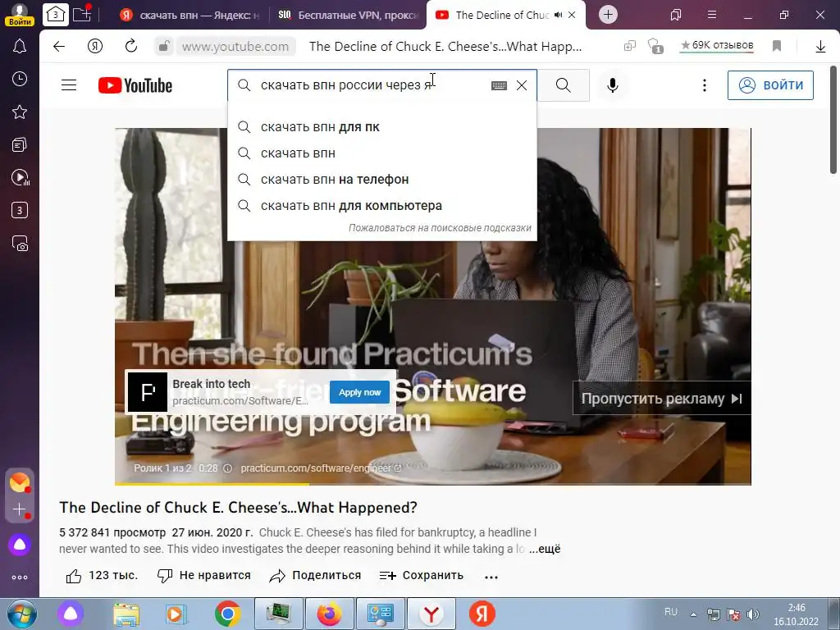Screen dimensions: 840x630
Task: Reload the page
Action: tap(131, 47)
